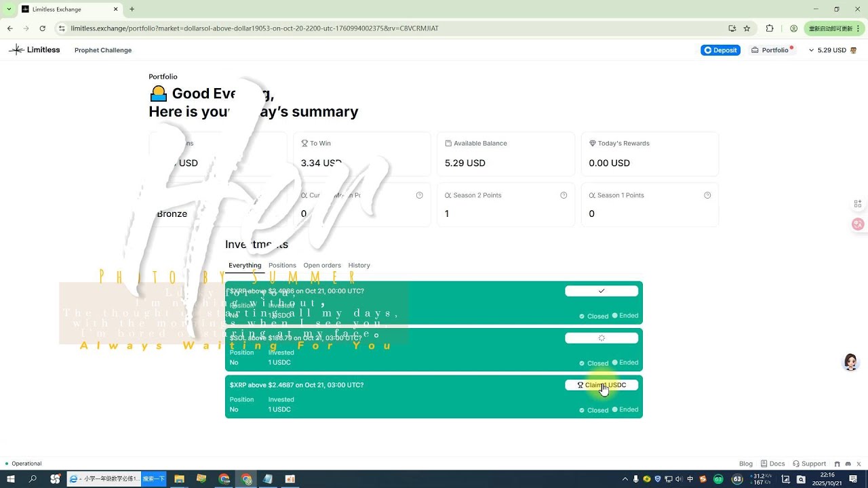
Task: Open the notification center icon in the taskbar
Action: click(853, 479)
